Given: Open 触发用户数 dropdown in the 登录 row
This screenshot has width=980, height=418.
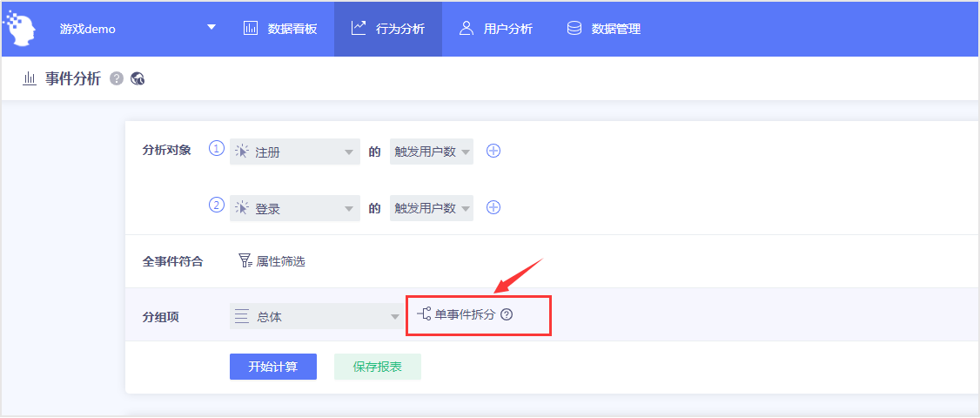Looking at the screenshot, I should click(431, 208).
